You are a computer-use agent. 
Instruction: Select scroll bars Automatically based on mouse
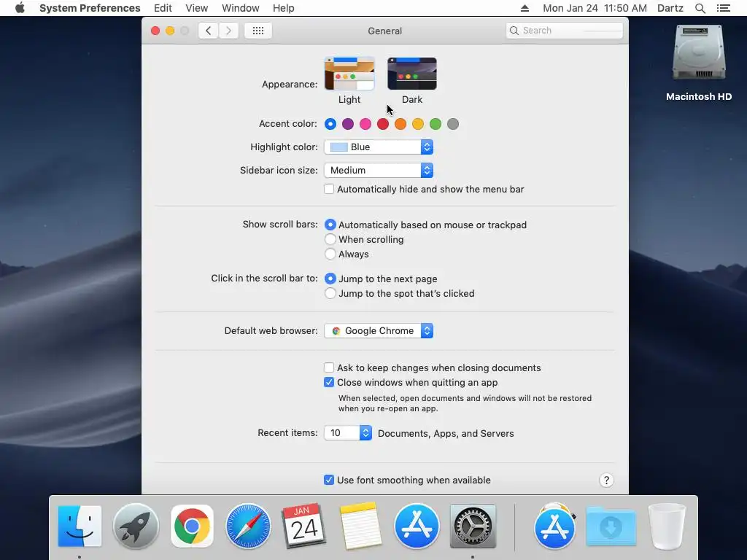(x=330, y=225)
